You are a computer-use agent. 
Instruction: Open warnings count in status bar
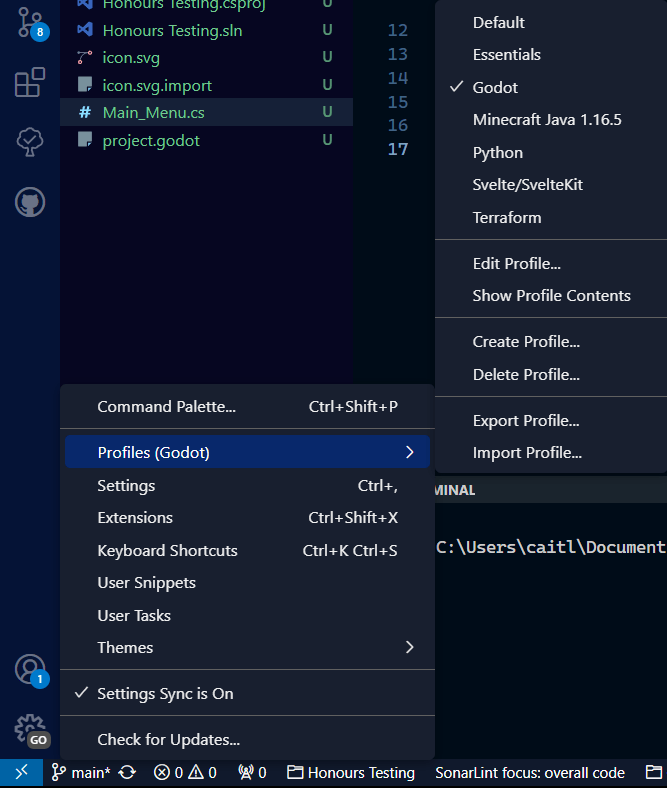(x=202, y=772)
